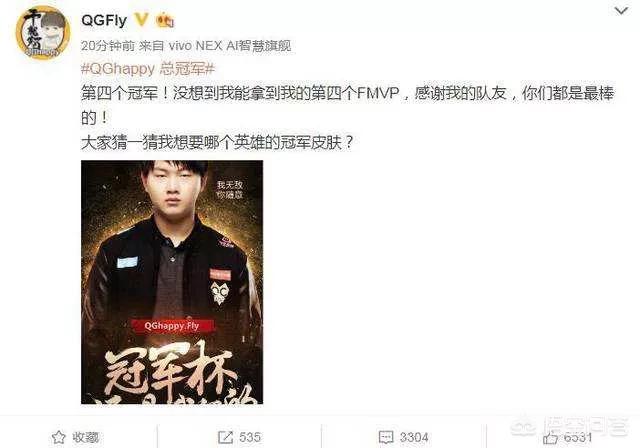Click the repost share icon
640x448 pixels.
point(225,437)
